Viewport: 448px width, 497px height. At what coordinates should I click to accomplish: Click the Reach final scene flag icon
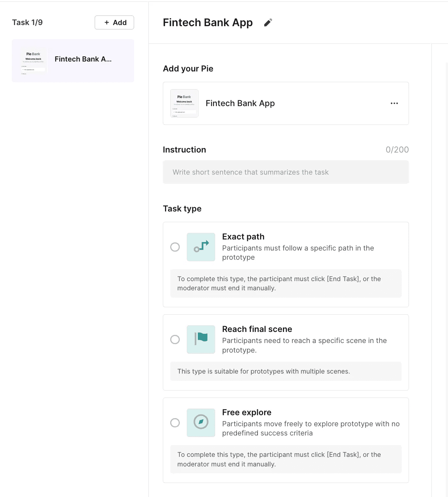pyautogui.click(x=201, y=339)
